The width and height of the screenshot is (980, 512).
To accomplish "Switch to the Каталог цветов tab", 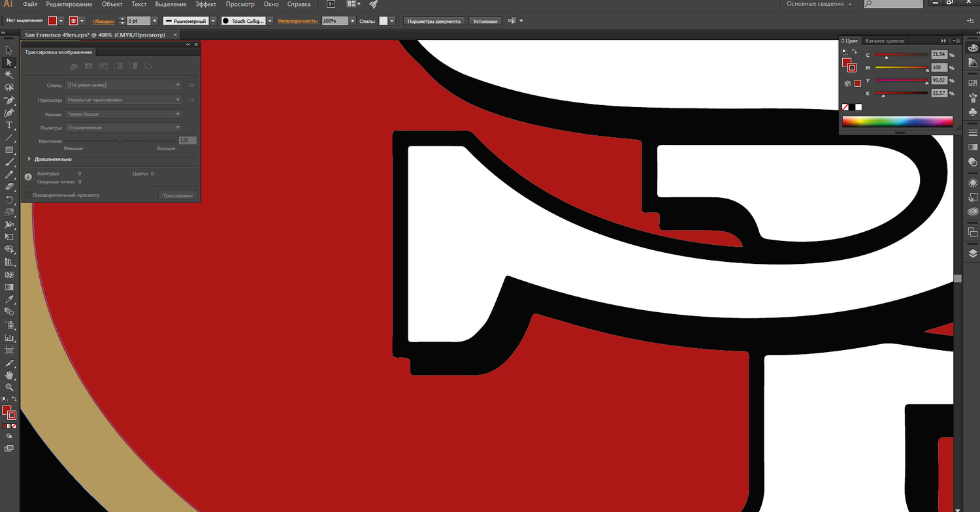I will click(884, 40).
